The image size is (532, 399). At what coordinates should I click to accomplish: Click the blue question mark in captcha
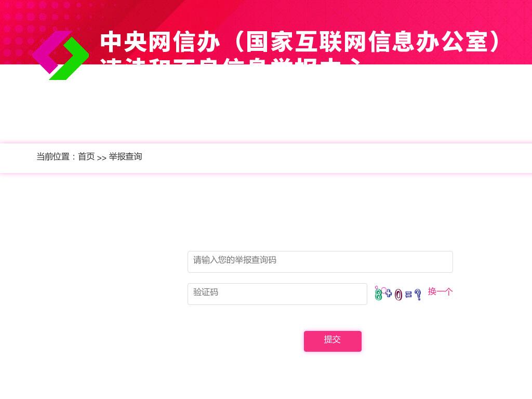coord(418,294)
